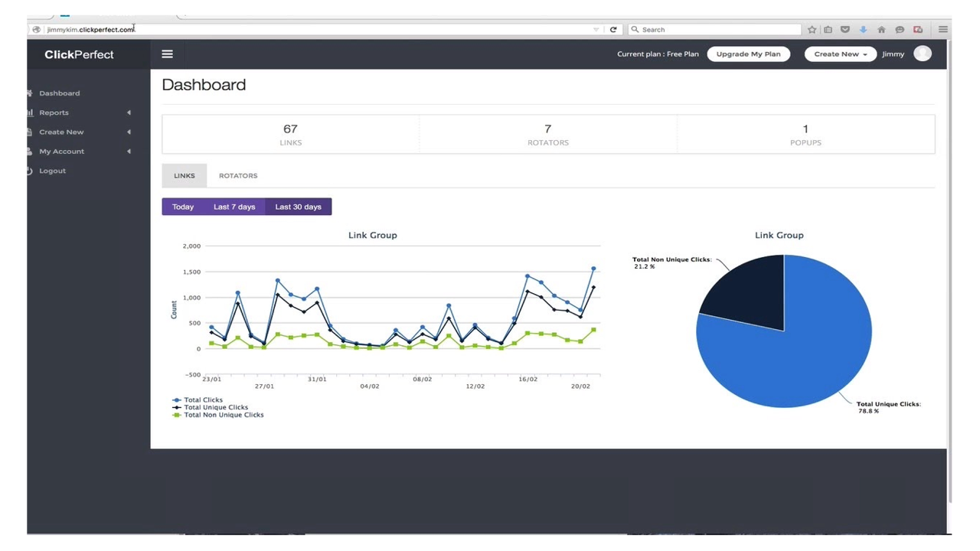Open Dashboard in the sidebar menu
This screenshot has width=980, height=551.
[60, 93]
